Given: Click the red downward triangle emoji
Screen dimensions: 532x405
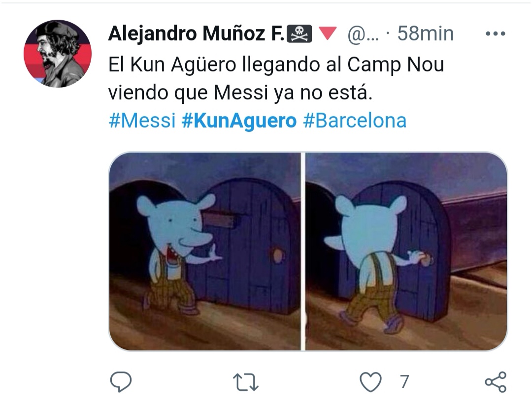Looking at the screenshot, I should (x=328, y=33).
